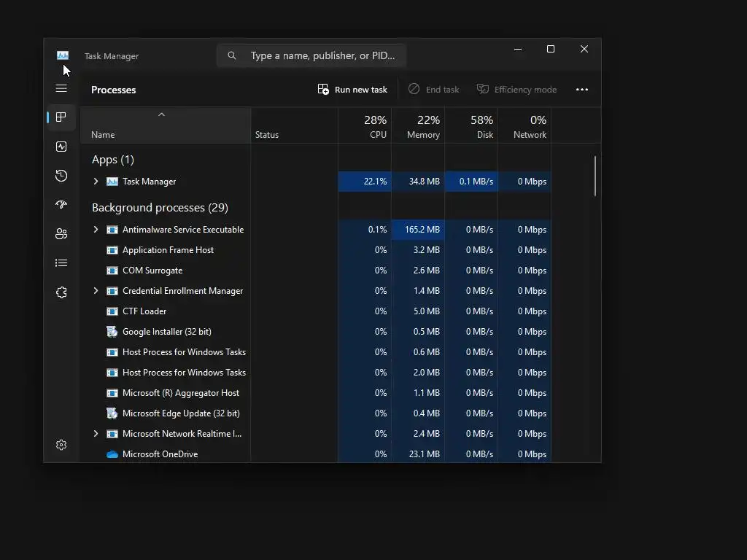The image size is (747, 560).
Task: Toggle the hamburger navigation menu
Action: [x=61, y=88]
